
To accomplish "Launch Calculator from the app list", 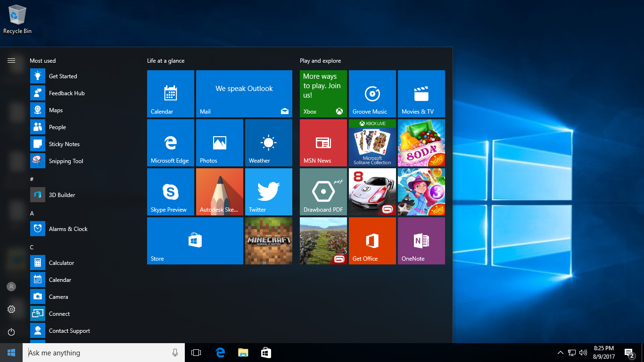I will 85,263.
